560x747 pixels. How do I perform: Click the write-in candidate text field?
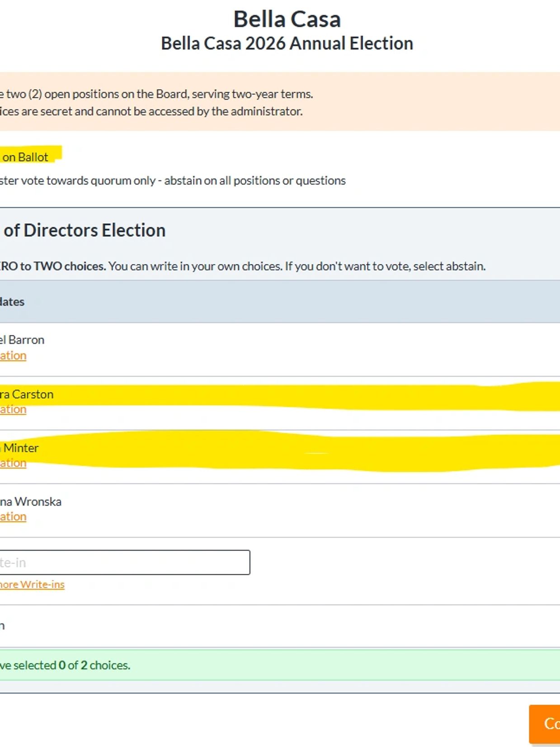[125, 563]
